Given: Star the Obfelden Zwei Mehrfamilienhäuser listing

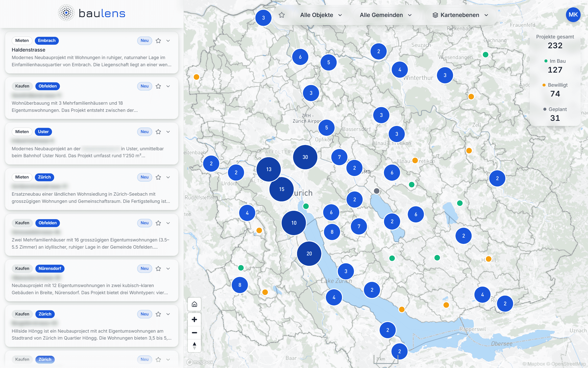Looking at the screenshot, I should [x=158, y=223].
